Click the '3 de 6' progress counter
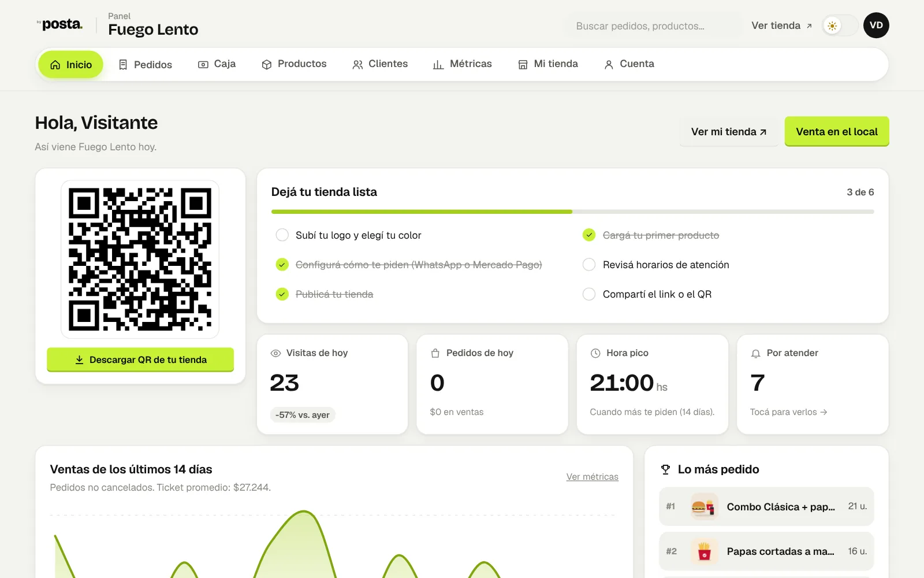 860,192
